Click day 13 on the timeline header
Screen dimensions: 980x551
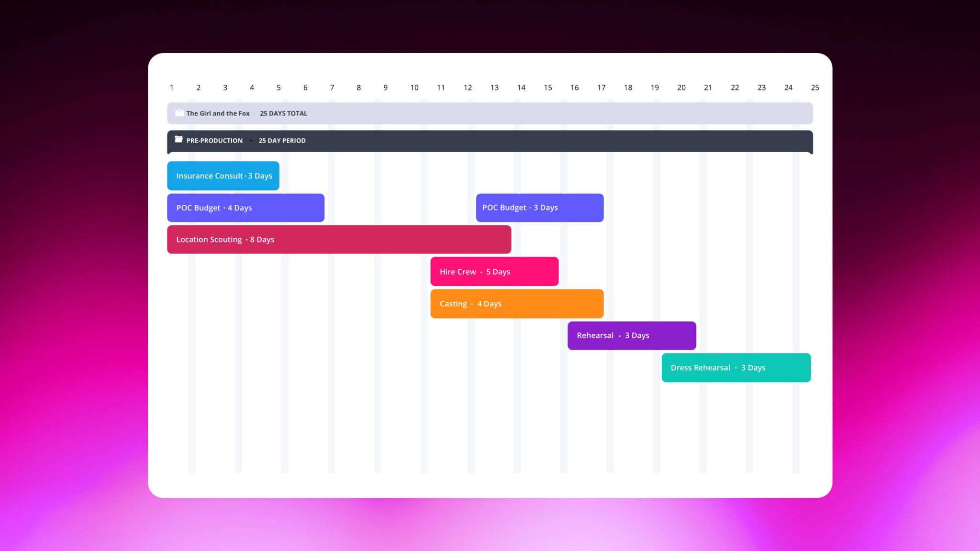(x=495, y=88)
